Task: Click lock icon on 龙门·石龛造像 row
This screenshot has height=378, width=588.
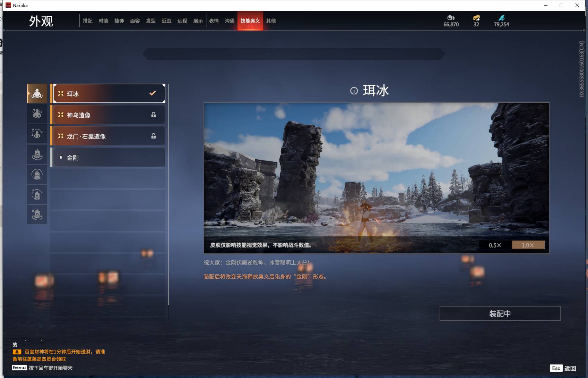Action: tap(153, 136)
